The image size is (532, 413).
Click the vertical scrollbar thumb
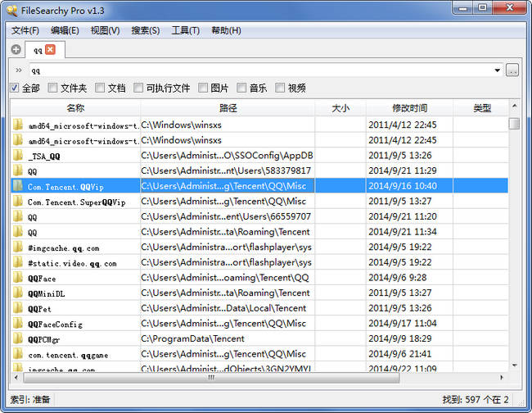coord(514,123)
